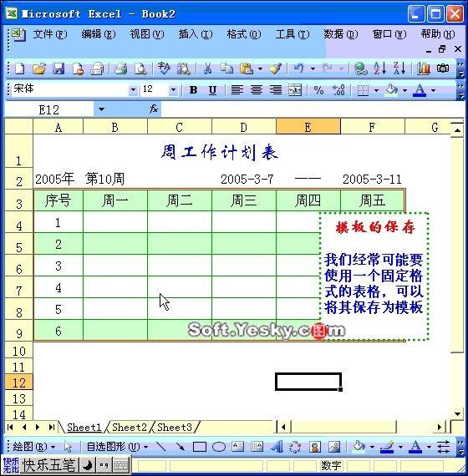Viewport: 468px width, 476px height.
Task: Click the Save floppy disk icon
Action: [x=58, y=68]
